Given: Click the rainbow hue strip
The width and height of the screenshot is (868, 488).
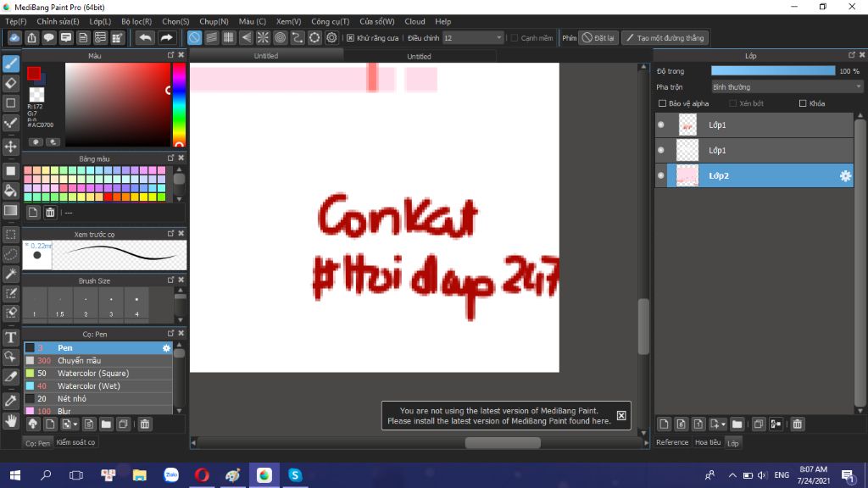Looking at the screenshot, I should tap(179, 104).
